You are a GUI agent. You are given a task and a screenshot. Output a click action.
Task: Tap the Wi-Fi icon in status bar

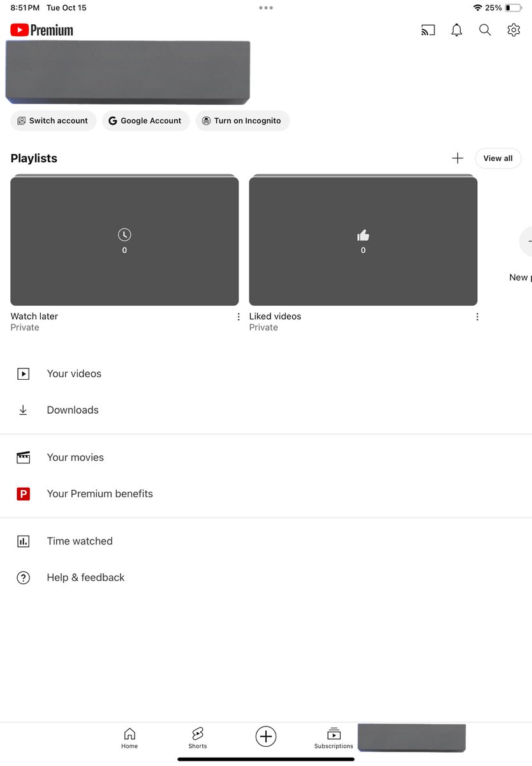coord(477,8)
